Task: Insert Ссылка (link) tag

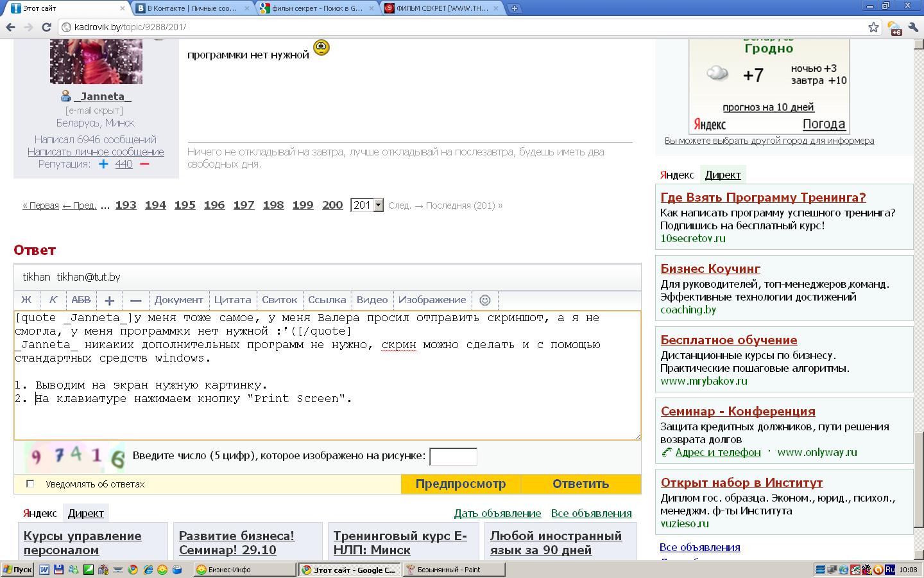Action: 327,300
